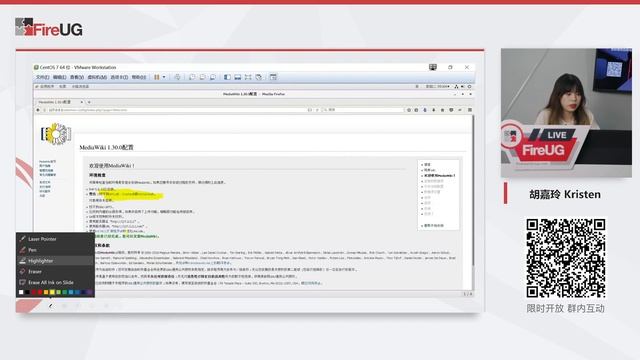Toggle the VMware sidebar library view icon
Image resolution: width=640 pixels, height=360 pixels.
pos(227,77)
